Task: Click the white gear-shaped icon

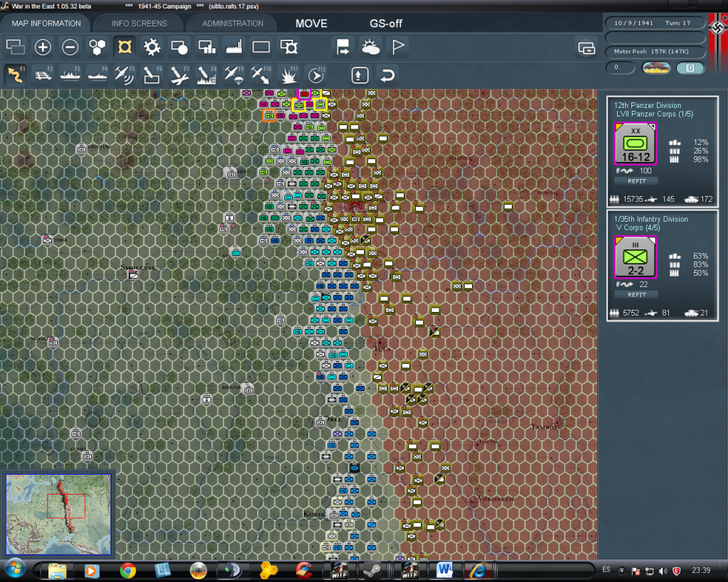Action: tap(152, 47)
